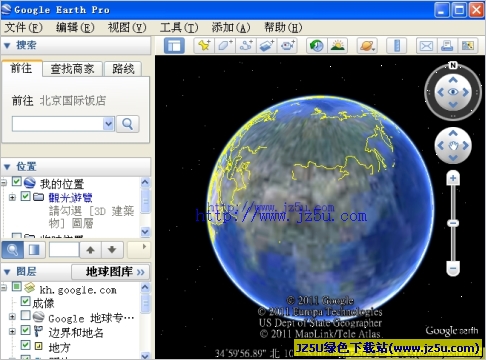Select the 前往 search tab

tap(22, 68)
